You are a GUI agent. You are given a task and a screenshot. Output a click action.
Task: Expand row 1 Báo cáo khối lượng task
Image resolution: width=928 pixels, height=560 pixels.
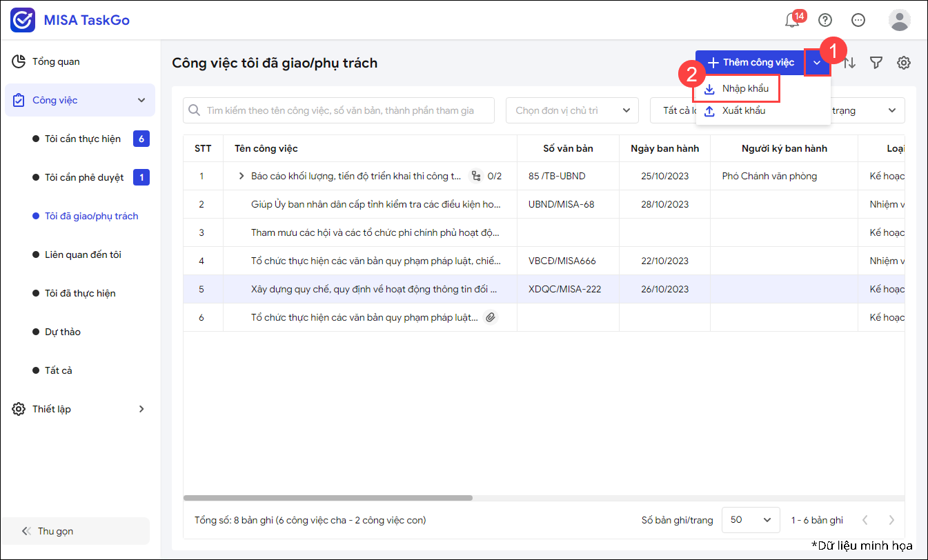(241, 176)
